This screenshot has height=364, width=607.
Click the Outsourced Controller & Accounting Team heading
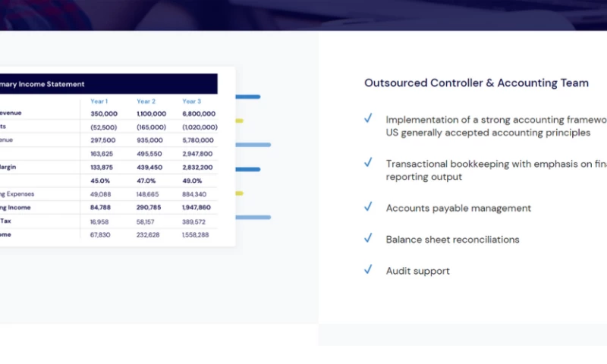(x=476, y=83)
